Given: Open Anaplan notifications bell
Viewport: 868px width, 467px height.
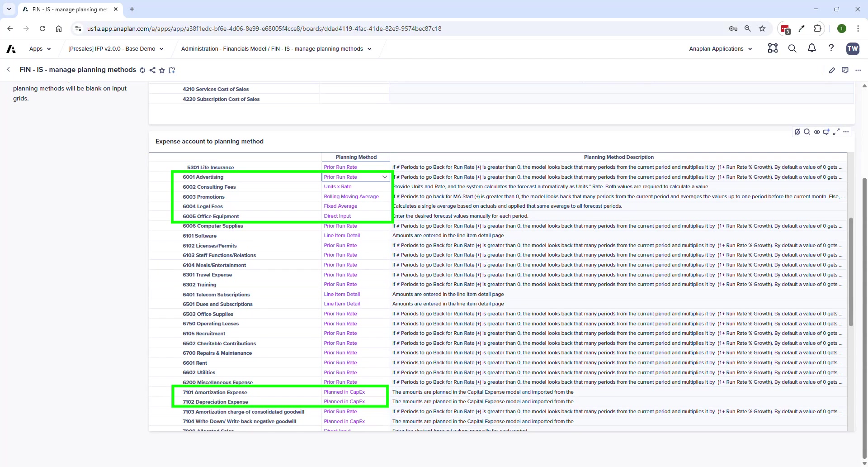Looking at the screenshot, I should [811, 48].
